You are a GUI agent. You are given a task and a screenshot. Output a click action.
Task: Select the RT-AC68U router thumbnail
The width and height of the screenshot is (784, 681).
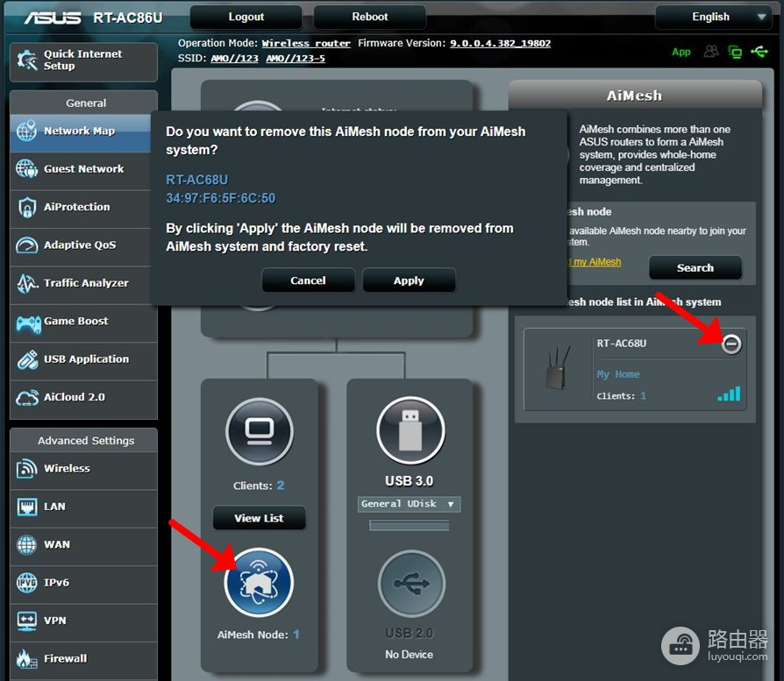click(558, 366)
